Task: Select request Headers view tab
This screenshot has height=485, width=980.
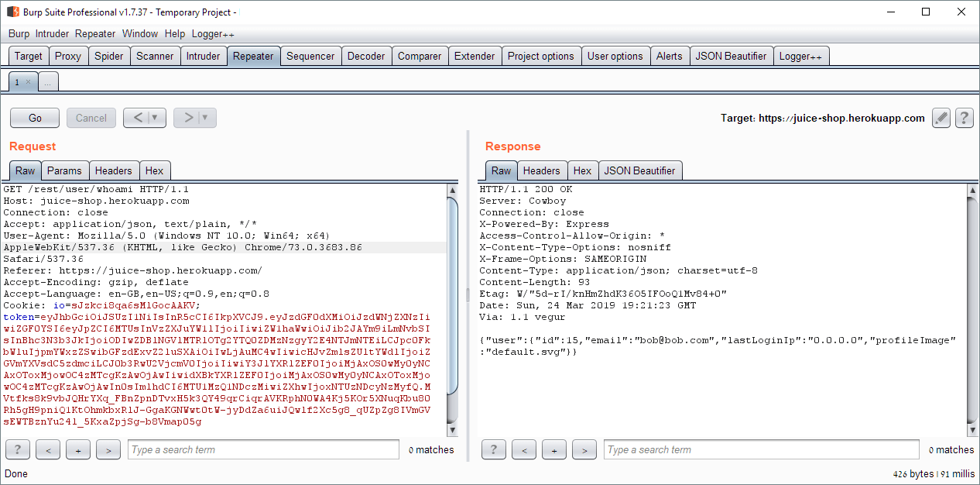Action: coord(114,170)
